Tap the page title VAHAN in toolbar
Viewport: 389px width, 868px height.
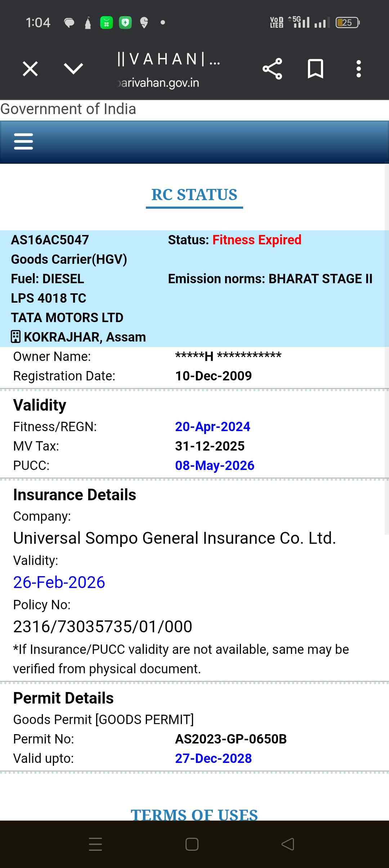coord(168,59)
